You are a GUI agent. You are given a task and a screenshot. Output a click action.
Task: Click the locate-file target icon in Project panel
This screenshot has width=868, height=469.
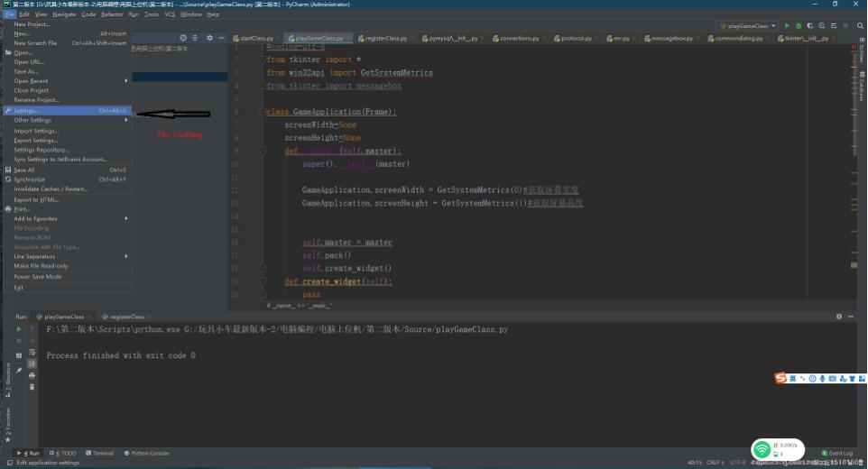pyautogui.click(x=183, y=38)
